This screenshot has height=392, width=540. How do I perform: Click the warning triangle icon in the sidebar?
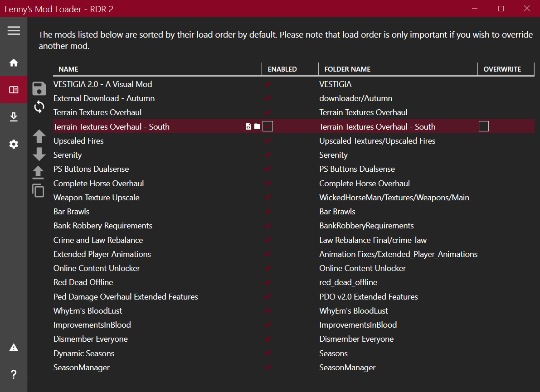pyautogui.click(x=14, y=348)
